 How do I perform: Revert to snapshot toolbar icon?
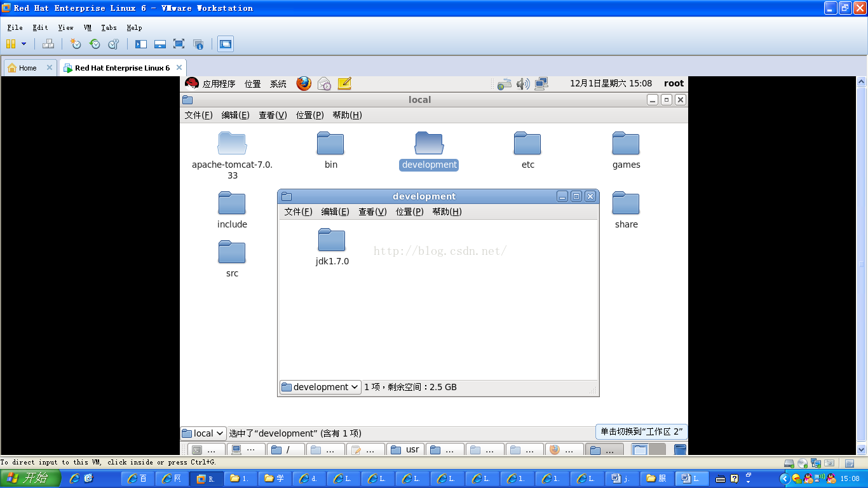pyautogui.click(x=95, y=44)
